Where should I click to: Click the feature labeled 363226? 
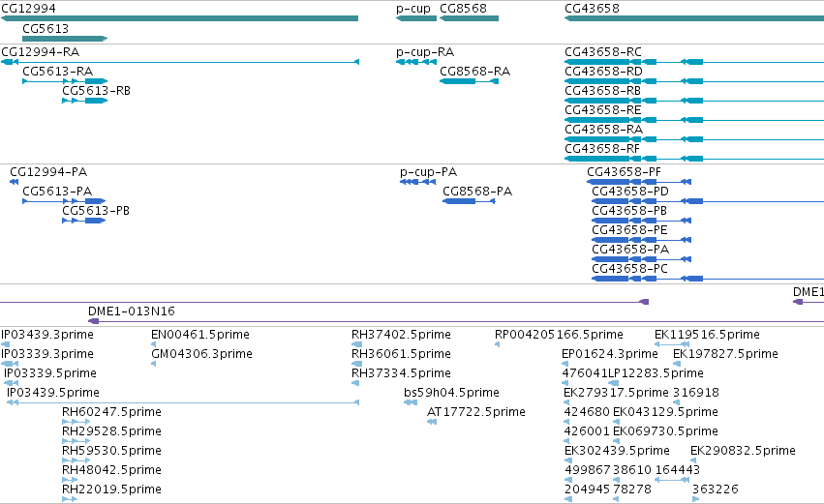click(x=716, y=489)
